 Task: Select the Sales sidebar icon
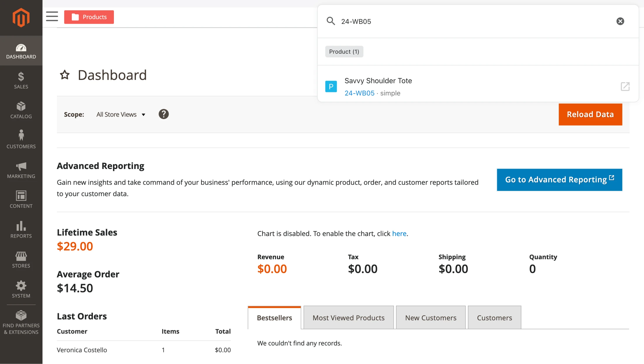click(x=21, y=80)
